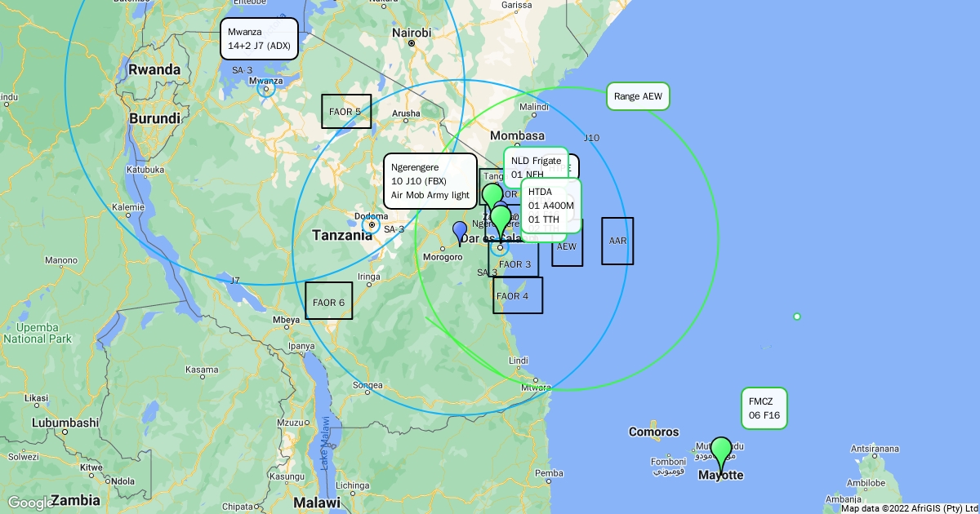Open the HTDA 01 A400M label
This screenshot has height=514, width=980.
click(550, 206)
